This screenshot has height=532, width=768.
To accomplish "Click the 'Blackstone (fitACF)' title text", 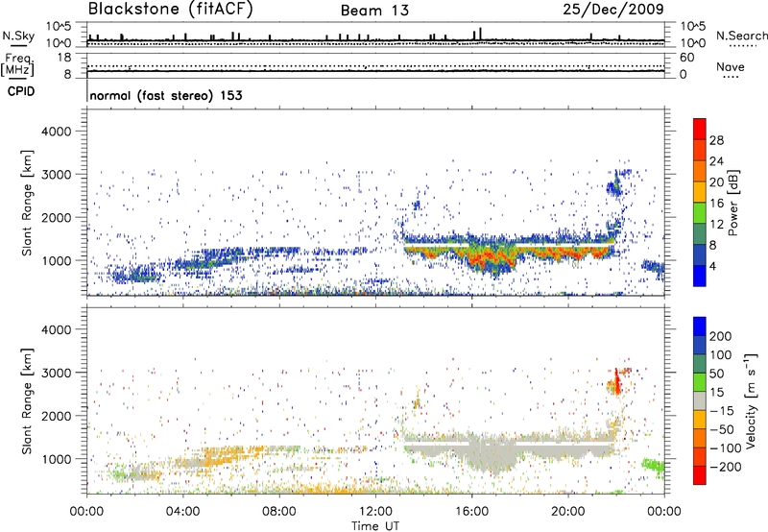I will 170,9.
